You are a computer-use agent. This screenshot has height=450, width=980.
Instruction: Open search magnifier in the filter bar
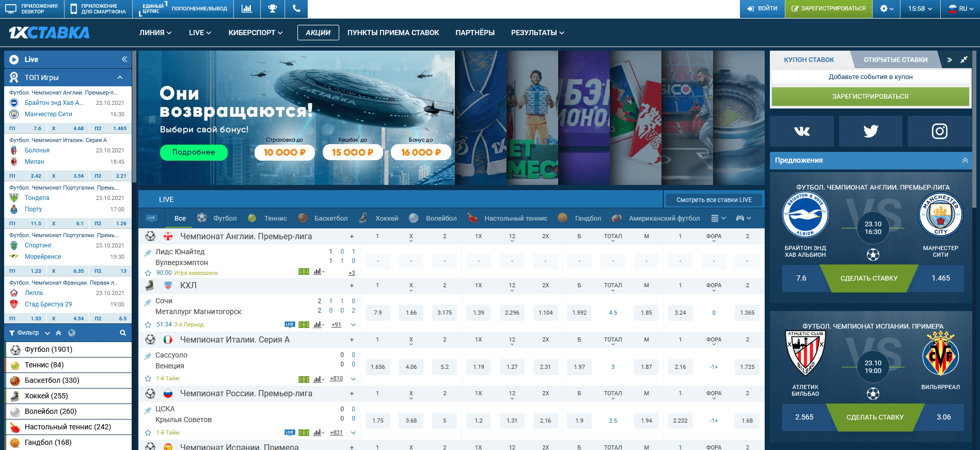(123, 333)
